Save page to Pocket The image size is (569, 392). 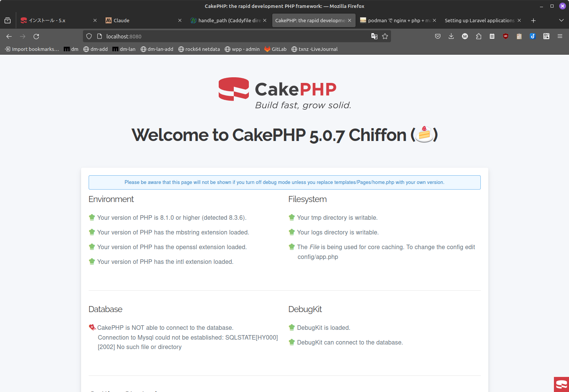(x=438, y=36)
